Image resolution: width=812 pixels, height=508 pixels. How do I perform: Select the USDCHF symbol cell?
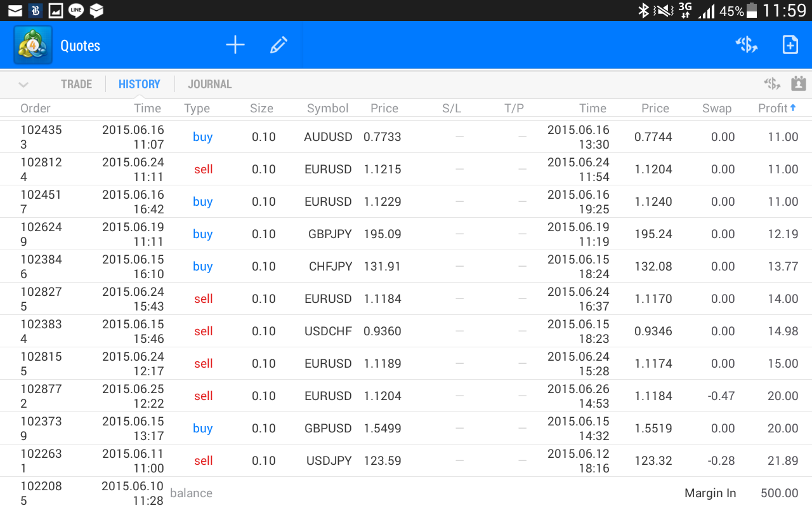[329, 331]
